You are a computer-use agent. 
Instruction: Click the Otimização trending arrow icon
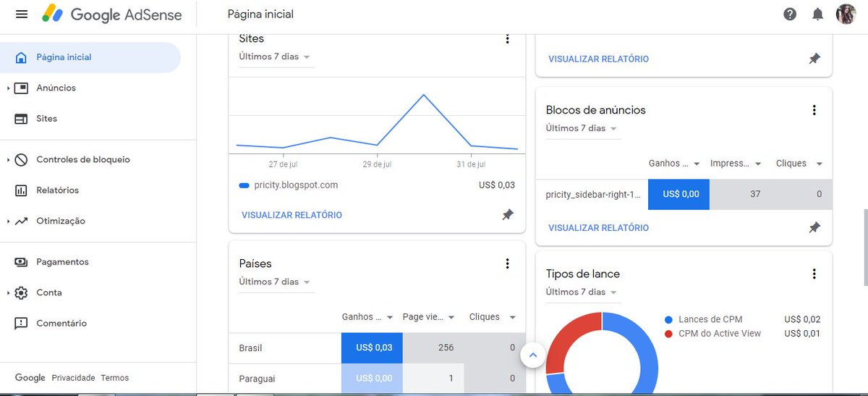coord(22,221)
